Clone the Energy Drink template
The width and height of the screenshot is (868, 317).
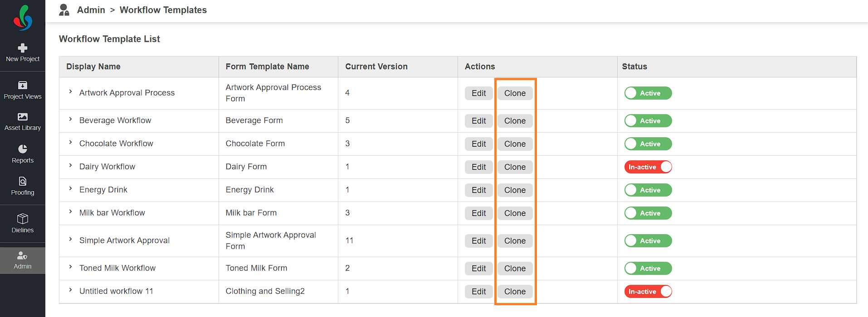pos(515,190)
